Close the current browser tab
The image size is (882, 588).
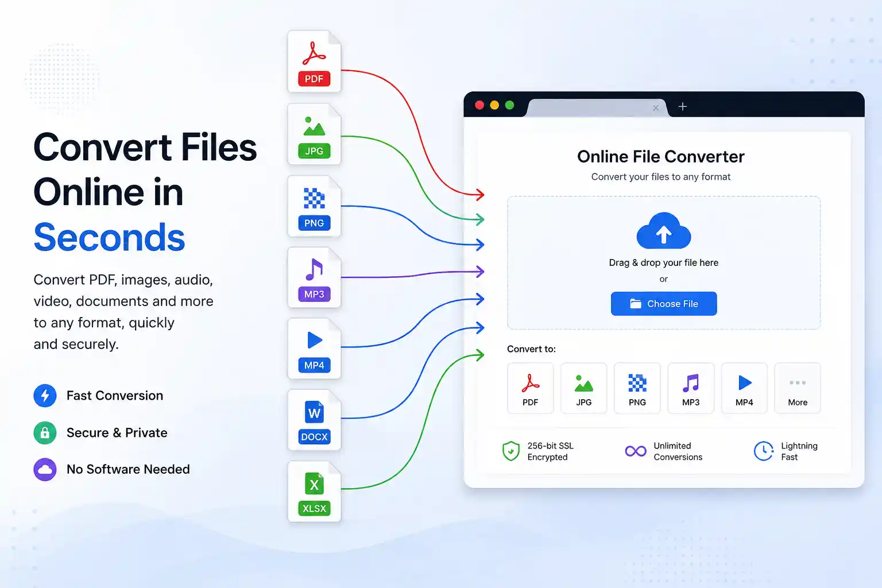pos(656,108)
